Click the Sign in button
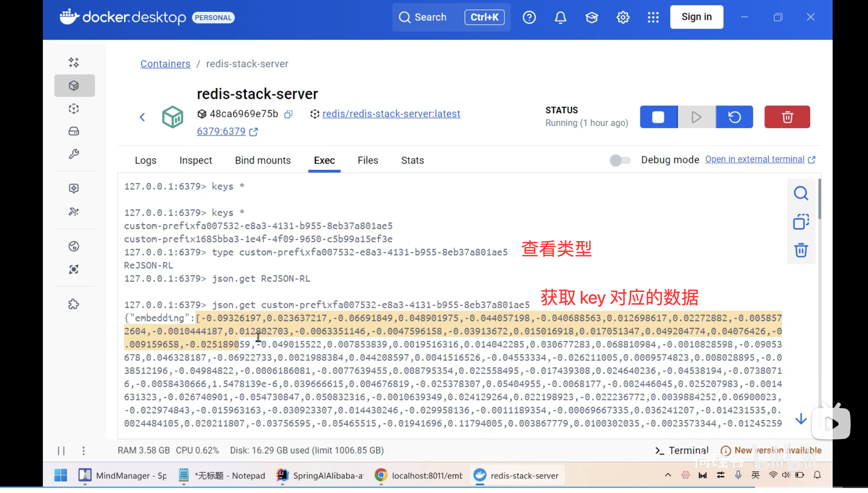Image resolution: width=868 pixels, height=493 pixels. [696, 17]
